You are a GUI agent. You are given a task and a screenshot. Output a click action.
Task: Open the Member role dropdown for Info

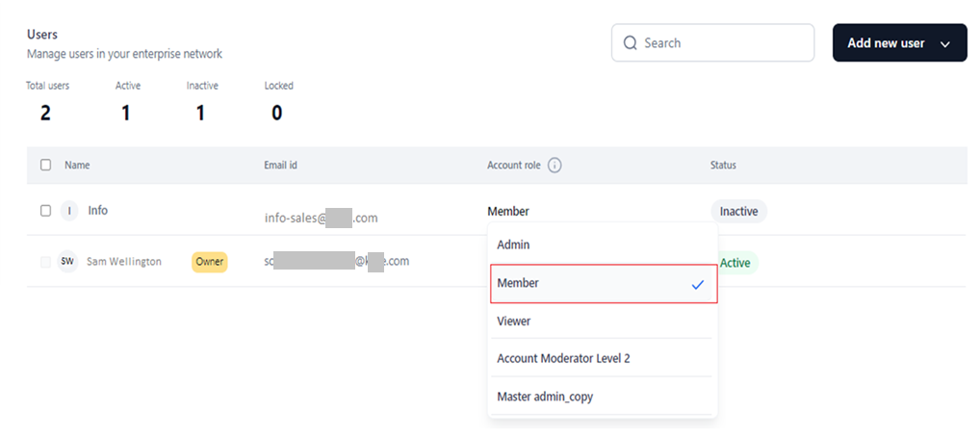click(x=508, y=212)
